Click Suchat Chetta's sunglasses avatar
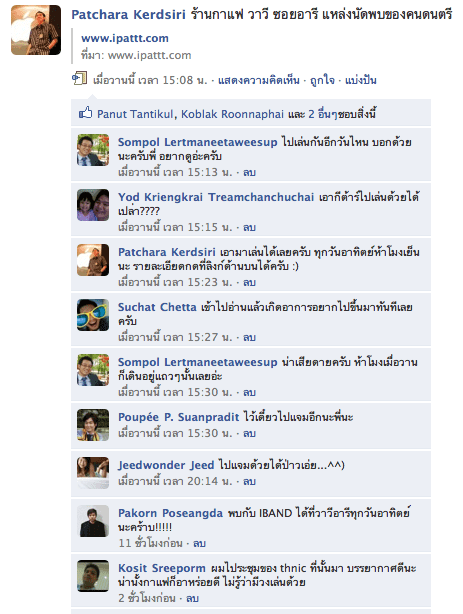This screenshot has height=614, width=463. [x=93, y=315]
